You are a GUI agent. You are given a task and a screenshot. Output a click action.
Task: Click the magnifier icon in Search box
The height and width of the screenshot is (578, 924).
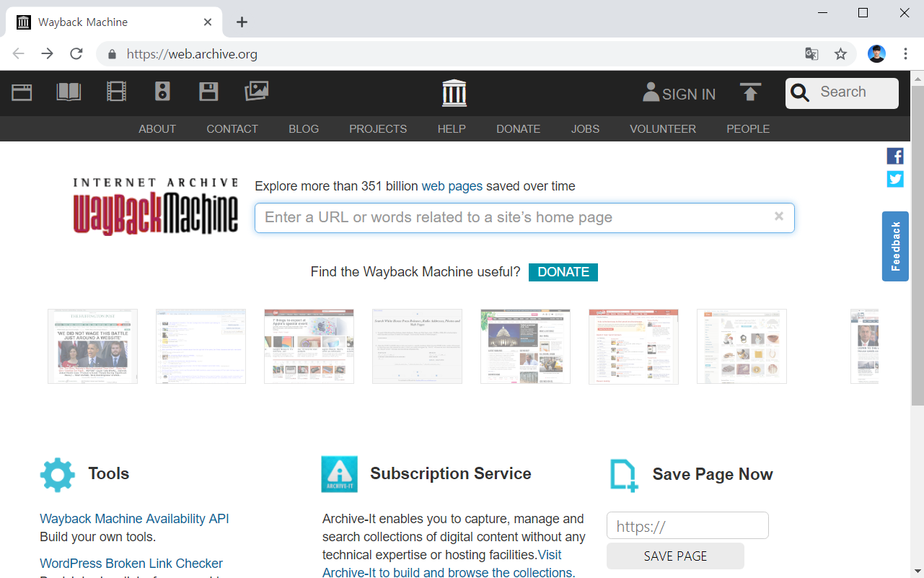[x=800, y=92]
